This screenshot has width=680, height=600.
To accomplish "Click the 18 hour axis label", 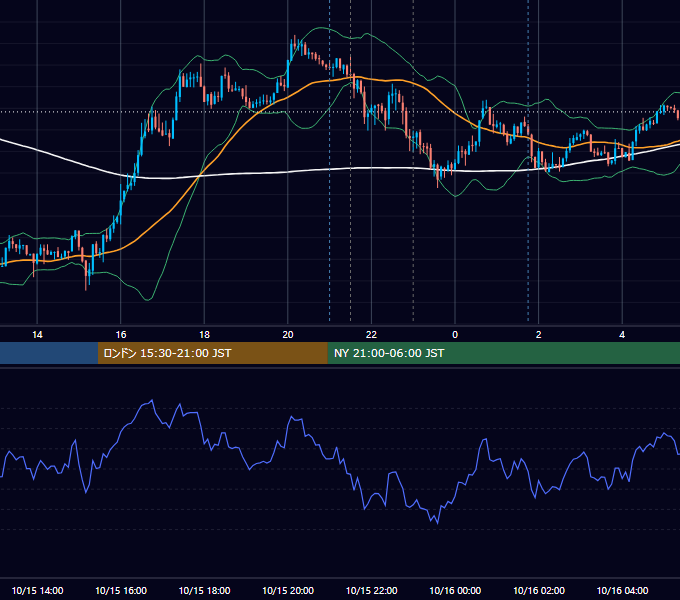I will click(x=204, y=335).
